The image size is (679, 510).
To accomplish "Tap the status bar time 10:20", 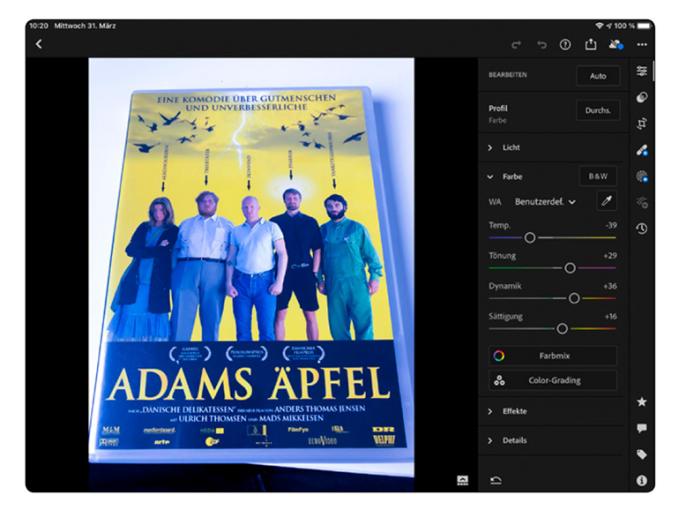I will click(39, 26).
